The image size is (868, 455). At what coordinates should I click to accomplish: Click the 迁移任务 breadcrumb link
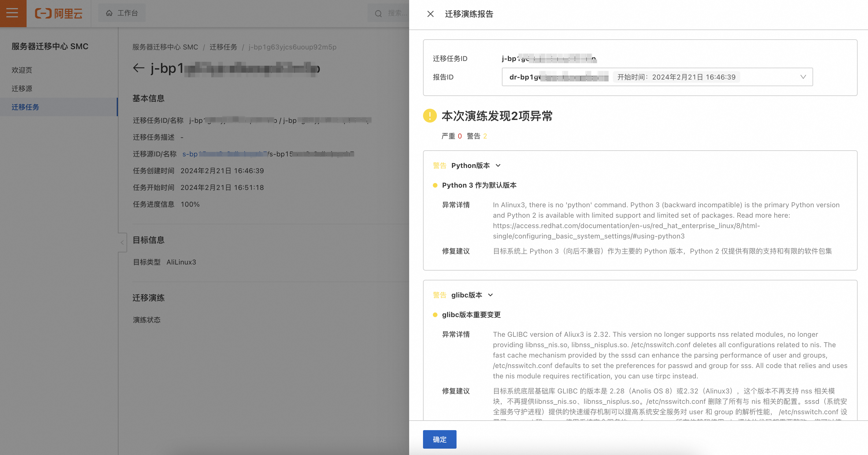click(223, 47)
